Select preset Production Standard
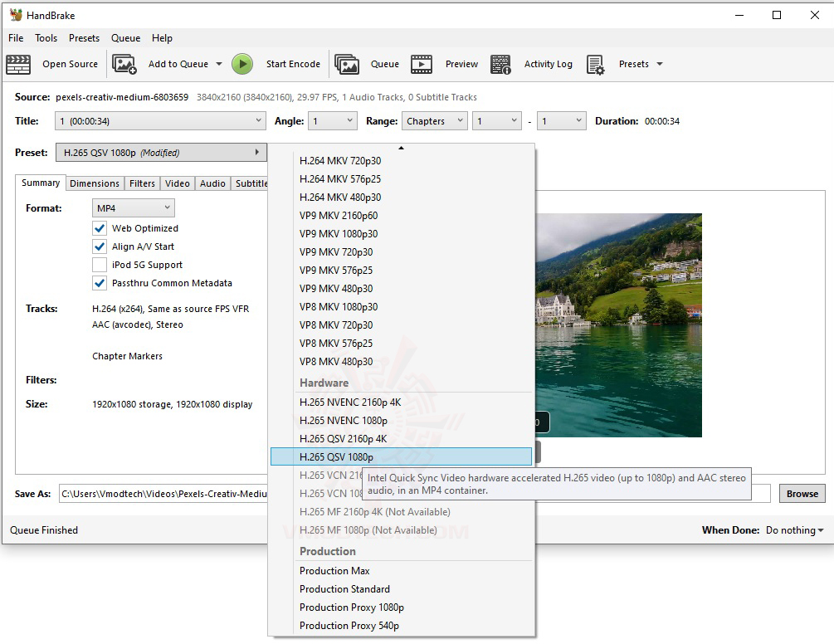Viewport: 834px width, 644px height. pyautogui.click(x=401, y=588)
